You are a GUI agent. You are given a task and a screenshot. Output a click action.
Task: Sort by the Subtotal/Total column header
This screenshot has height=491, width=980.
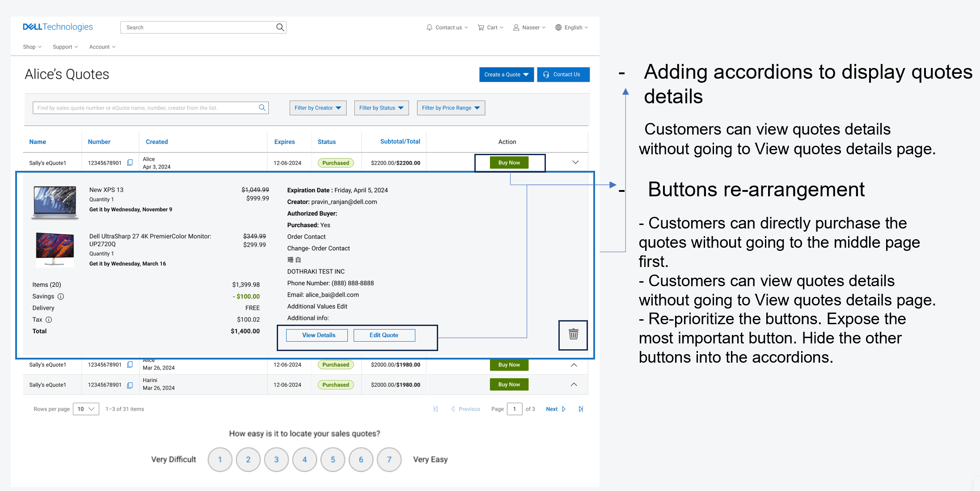[x=400, y=141]
